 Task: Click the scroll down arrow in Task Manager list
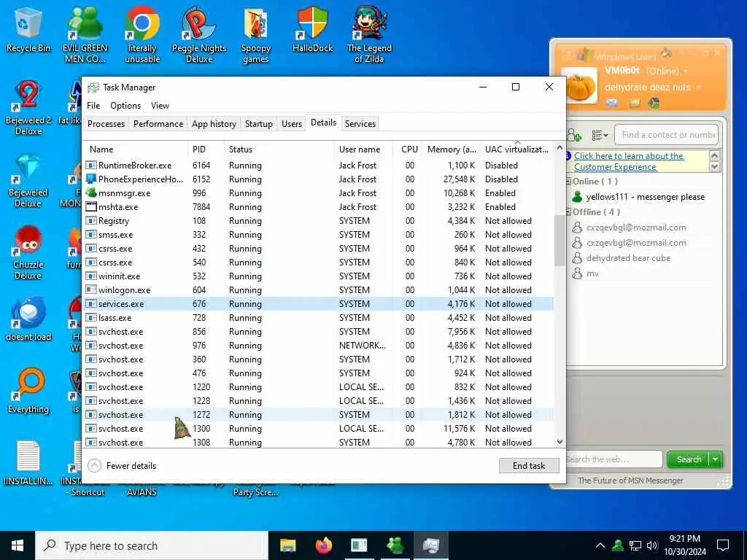(560, 442)
